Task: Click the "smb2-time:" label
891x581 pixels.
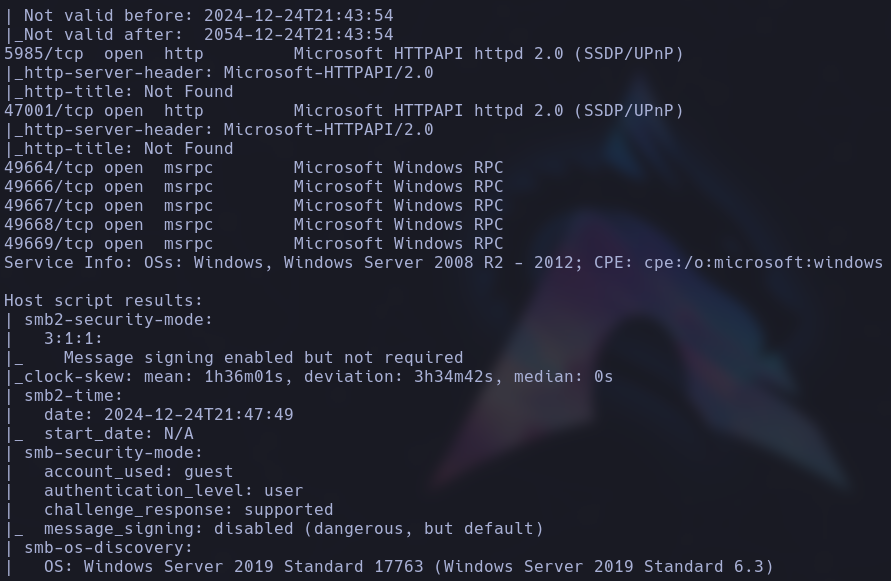Action: 73,395
